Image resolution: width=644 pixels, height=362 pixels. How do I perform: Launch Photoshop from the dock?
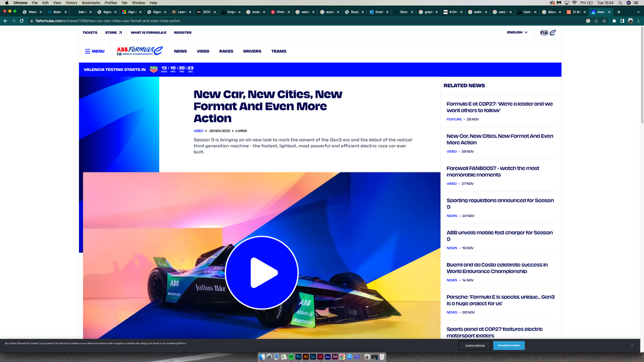(x=298, y=357)
